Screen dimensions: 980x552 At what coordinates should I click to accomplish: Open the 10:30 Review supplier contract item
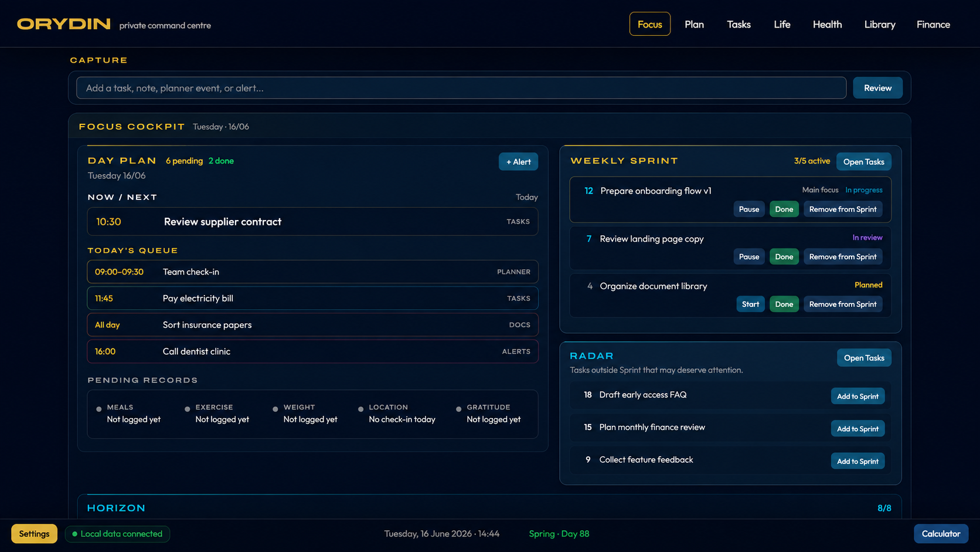pos(312,222)
